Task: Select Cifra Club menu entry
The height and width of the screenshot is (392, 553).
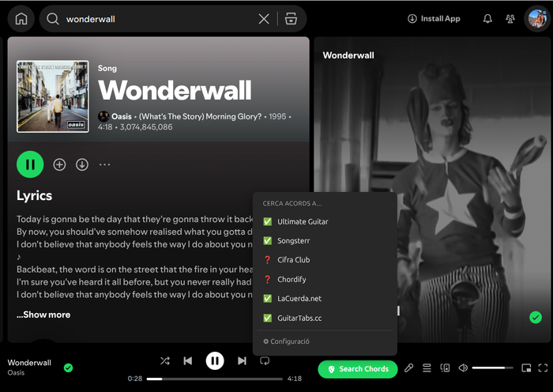Action: click(x=325, y=260)
